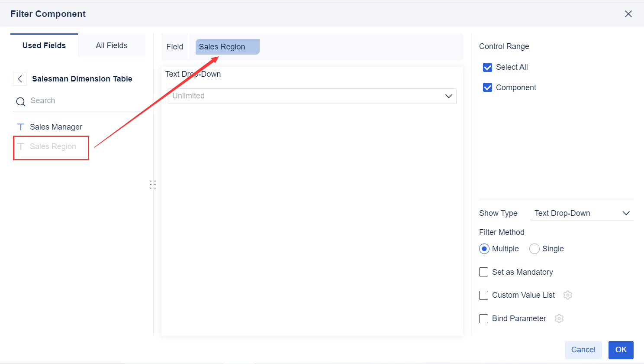Click the back arrow beside Salesman Dimension Table
The width and height of the screenshot is (644, 364).
tap(20, 78)
